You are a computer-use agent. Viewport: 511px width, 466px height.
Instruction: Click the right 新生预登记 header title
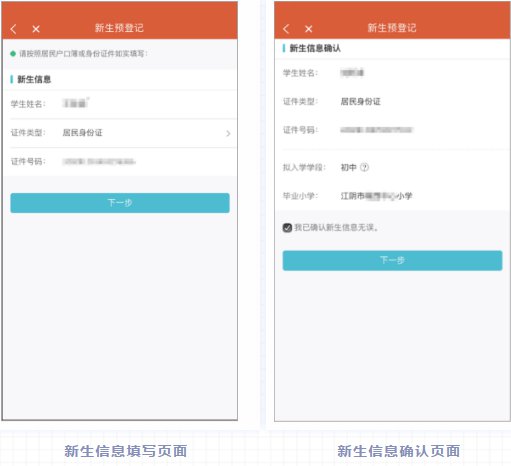pos(392,28)
